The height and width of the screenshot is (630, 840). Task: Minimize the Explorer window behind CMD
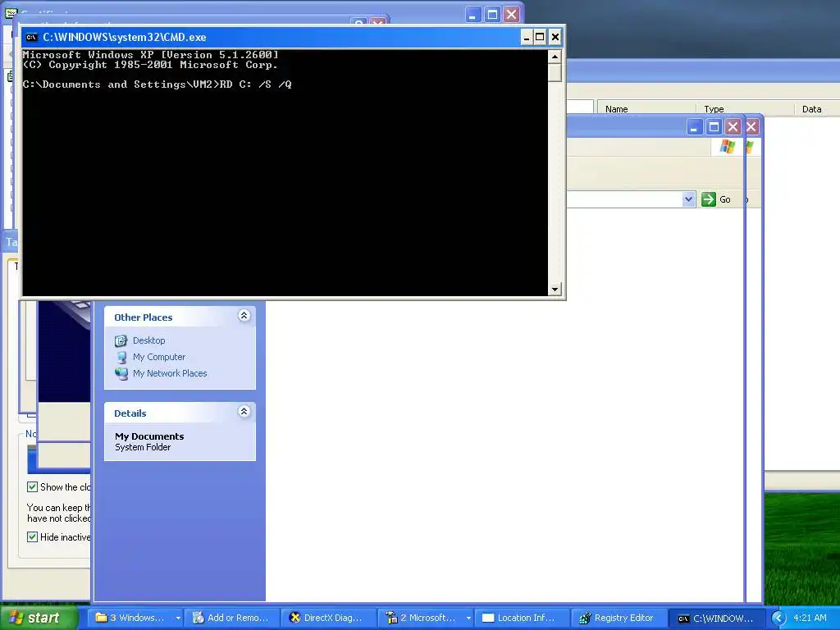coord(695,127)
